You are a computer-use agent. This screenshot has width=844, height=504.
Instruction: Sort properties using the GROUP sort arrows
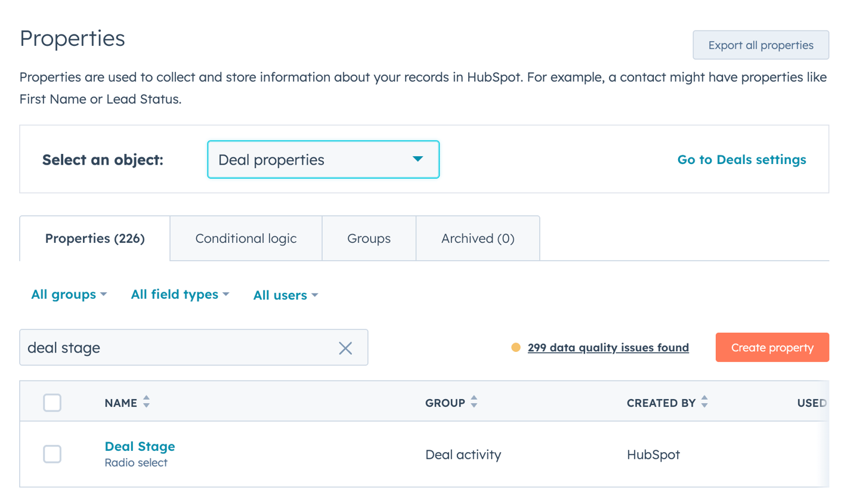click(x=474, y=403)
